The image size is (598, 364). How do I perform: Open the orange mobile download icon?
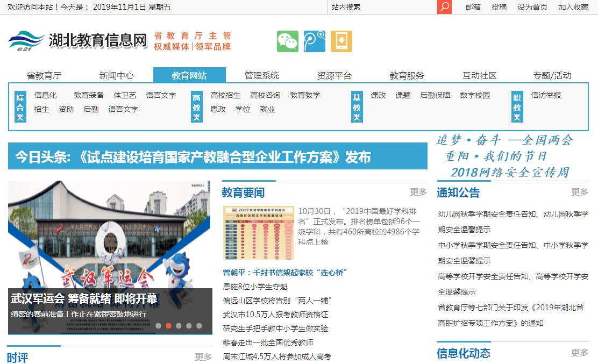click(x=341, y=41)
